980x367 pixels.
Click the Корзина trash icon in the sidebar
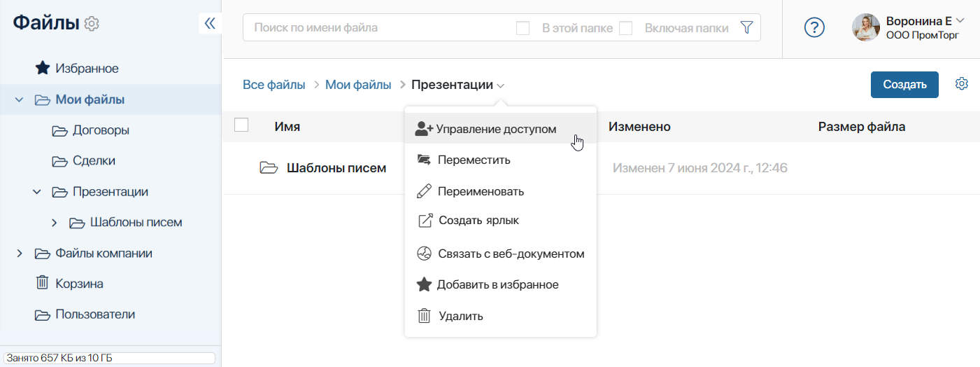point(43,284)
